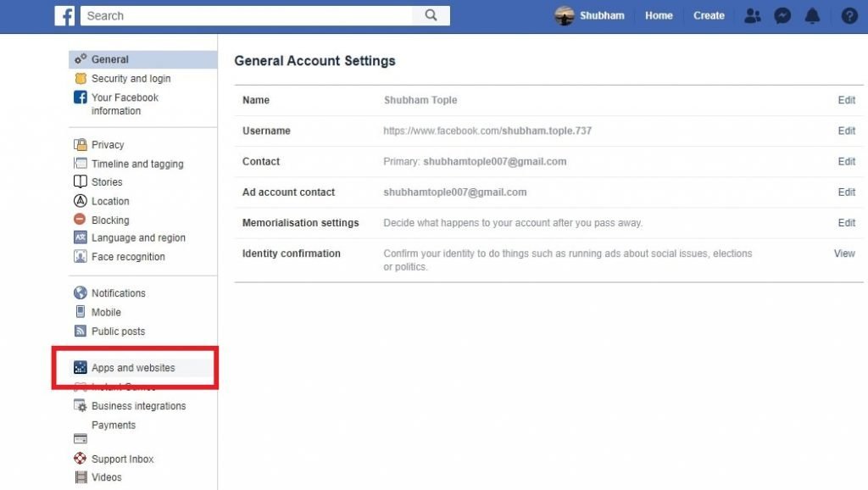Open Business integrations settings
868x490 pixels.
tap(138, 406)
